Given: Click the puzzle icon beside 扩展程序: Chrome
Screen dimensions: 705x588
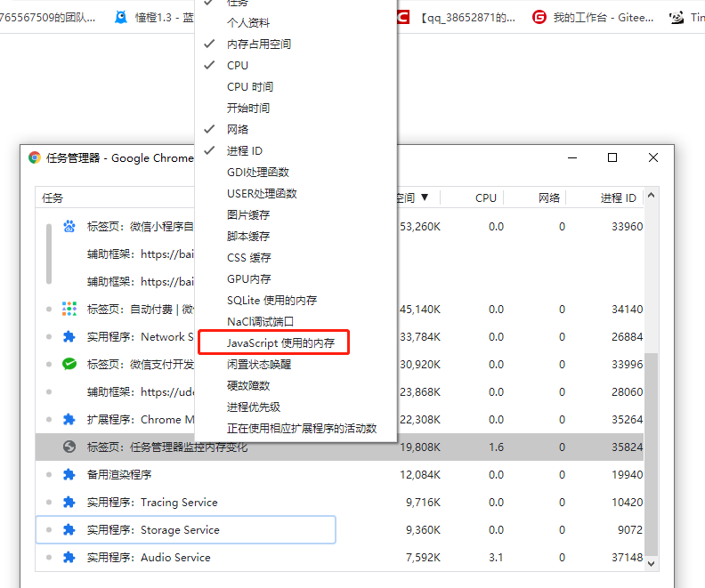Looking at the screenshot, I should click(x=69, y=420).
